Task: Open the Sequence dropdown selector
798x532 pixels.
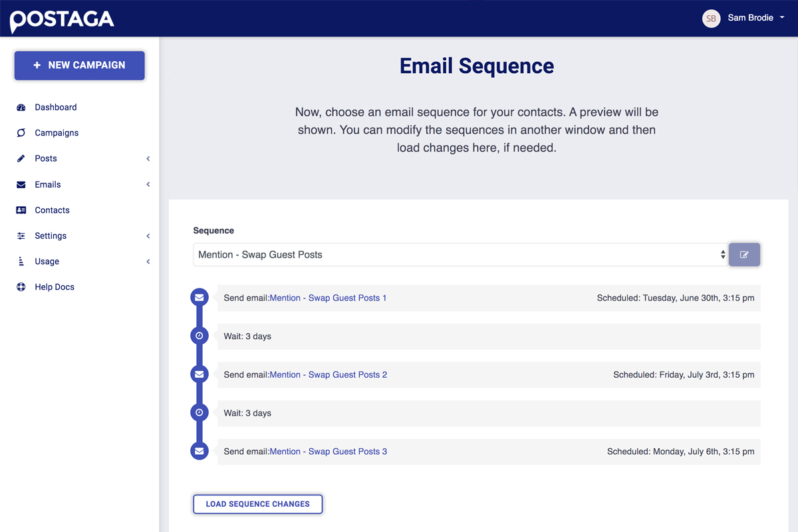Action: pyautogui.click(x=461, y=255)
